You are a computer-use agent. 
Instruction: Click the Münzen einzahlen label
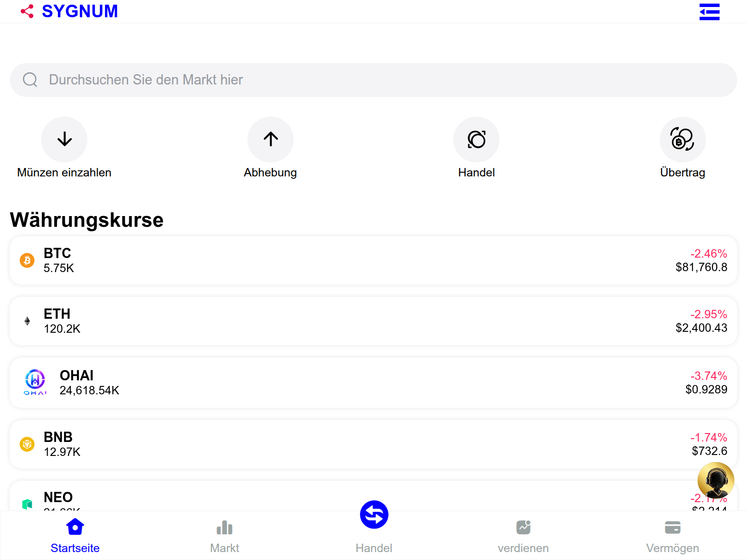pos(64,173)
